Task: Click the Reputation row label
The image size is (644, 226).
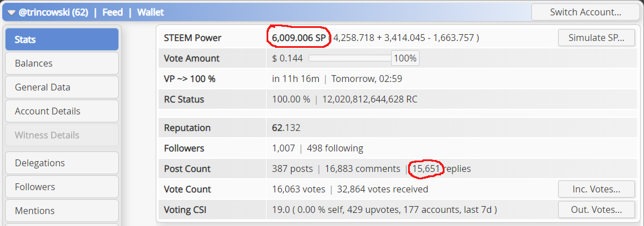Action: click(187, 128)
